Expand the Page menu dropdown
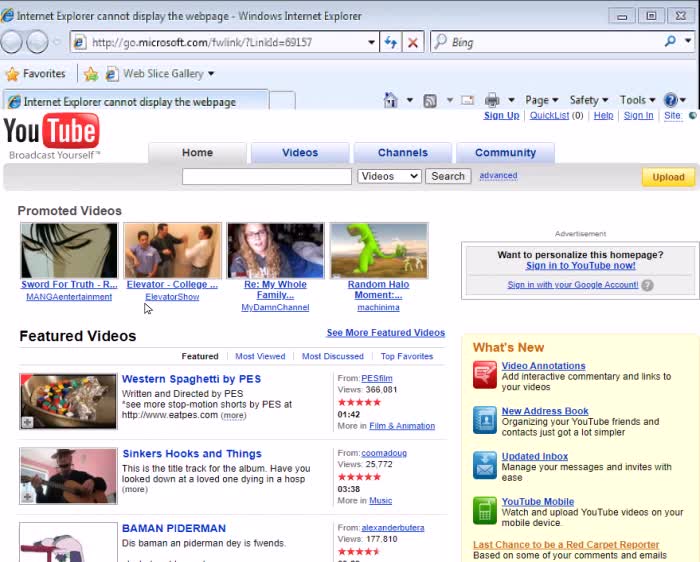 (541, 100)
